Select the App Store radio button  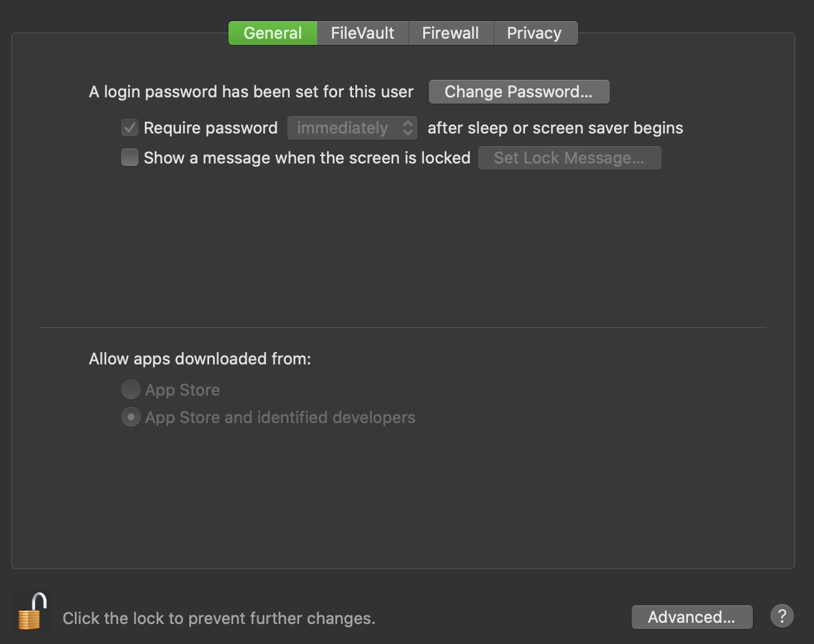click(x=130, y=389)
